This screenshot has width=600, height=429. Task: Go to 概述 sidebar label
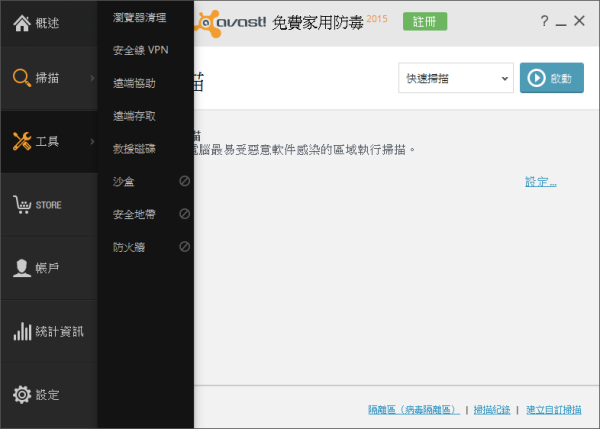click(x=47, y=23)
